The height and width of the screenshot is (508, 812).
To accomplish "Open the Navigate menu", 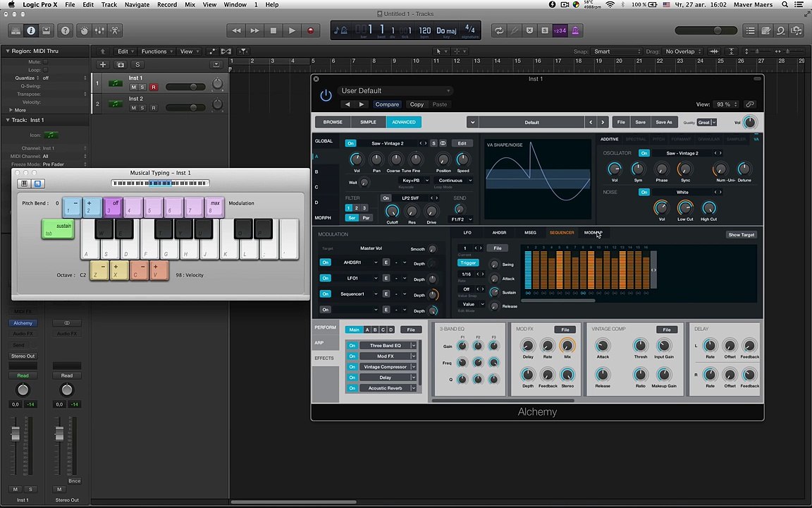I will point(137,5).
